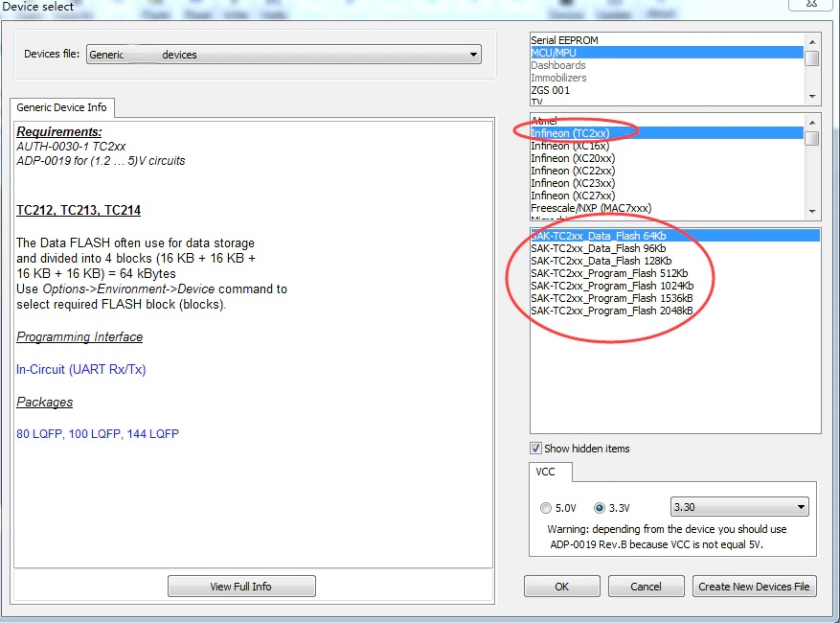Image resolution: width=840 pixels, height=623 pixels.
Task: Select the 3.3V radio button
Action: click(x=600, y=508)
